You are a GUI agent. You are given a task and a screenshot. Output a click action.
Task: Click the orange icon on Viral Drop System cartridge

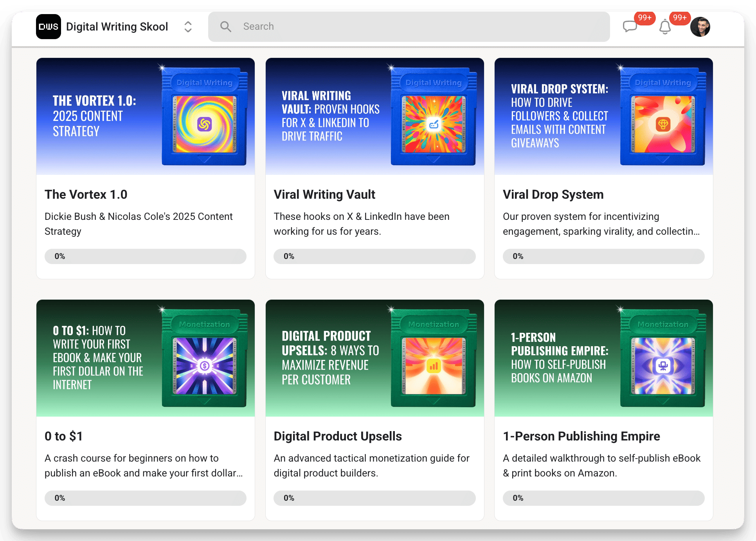(663, 124)
